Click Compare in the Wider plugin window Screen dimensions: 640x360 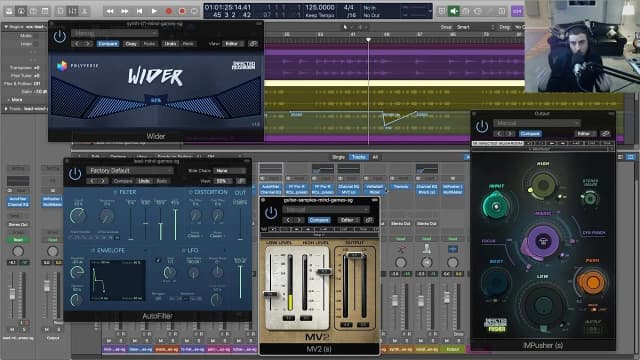pos(108,44)
